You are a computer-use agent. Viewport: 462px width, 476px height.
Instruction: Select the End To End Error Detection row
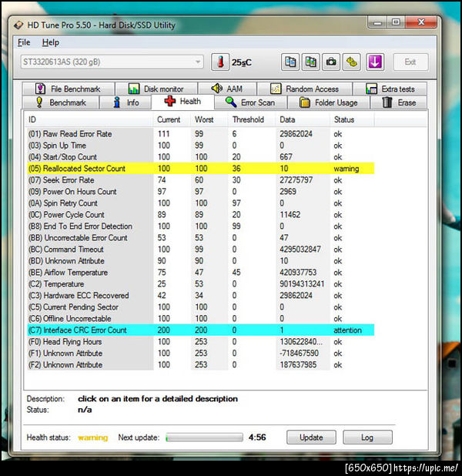click(201, 226)
